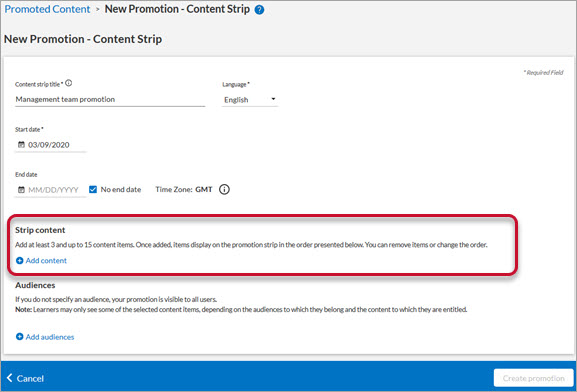Screen dimensions: 577x392
Task: Open help icon beside page title
Action: [x=259, y=10]
